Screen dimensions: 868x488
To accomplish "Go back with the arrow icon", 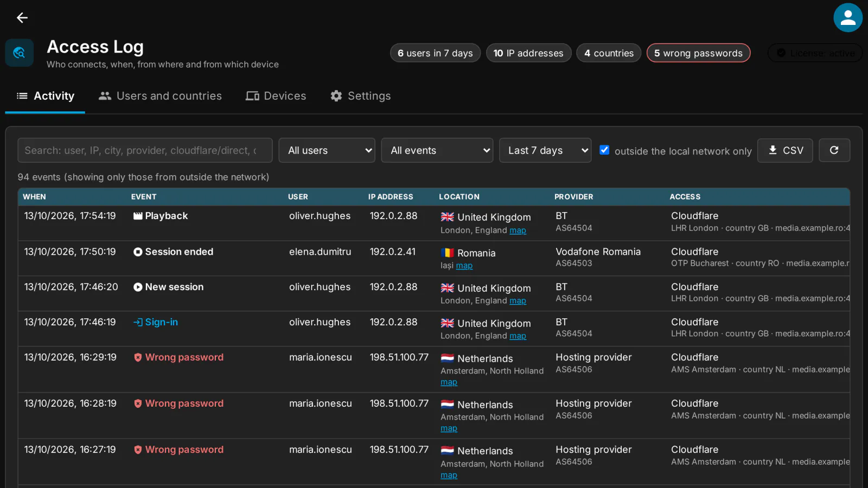I will pos(22,18).
